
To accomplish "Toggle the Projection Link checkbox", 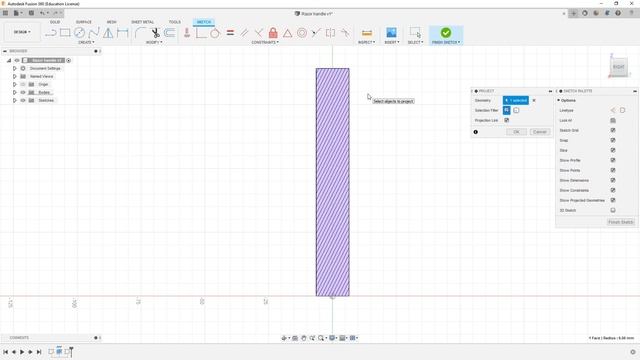I will (x=507, y=120).
